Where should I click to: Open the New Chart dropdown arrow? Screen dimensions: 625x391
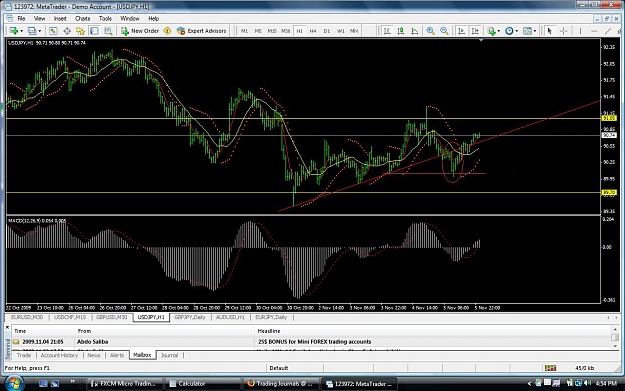click(x=21, y=31)
